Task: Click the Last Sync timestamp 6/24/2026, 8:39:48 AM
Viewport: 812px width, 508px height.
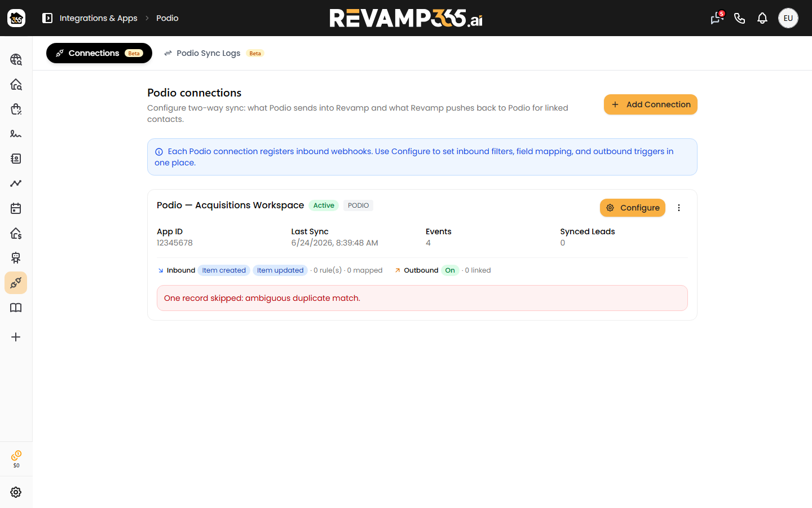Action: click(335, 243)
